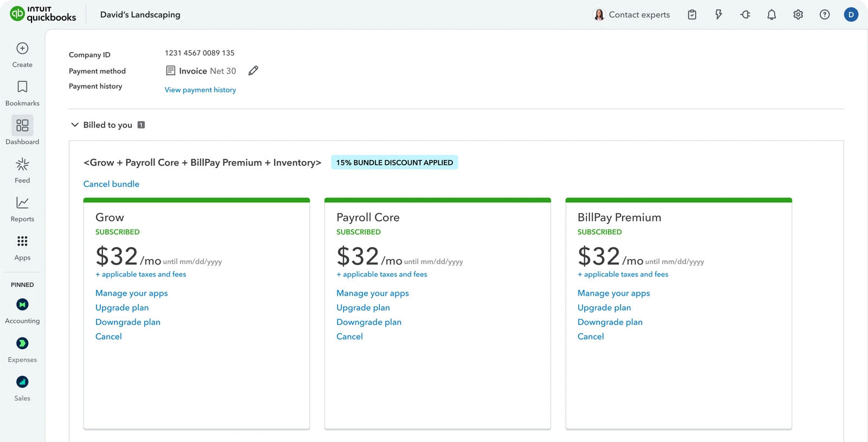The height and width of the screenshot is (442, 868).
Task: Open the Create plus icon
Action: (x=22, y=48)
